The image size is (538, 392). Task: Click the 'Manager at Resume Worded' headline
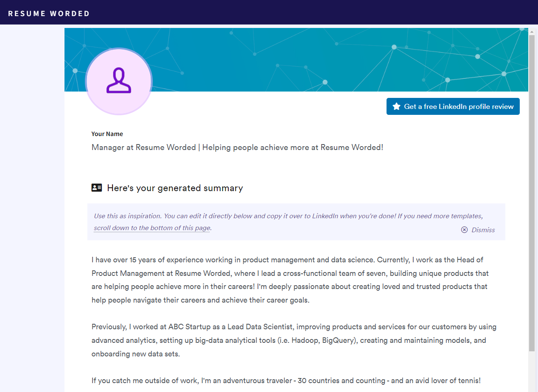tap(238, 147)
